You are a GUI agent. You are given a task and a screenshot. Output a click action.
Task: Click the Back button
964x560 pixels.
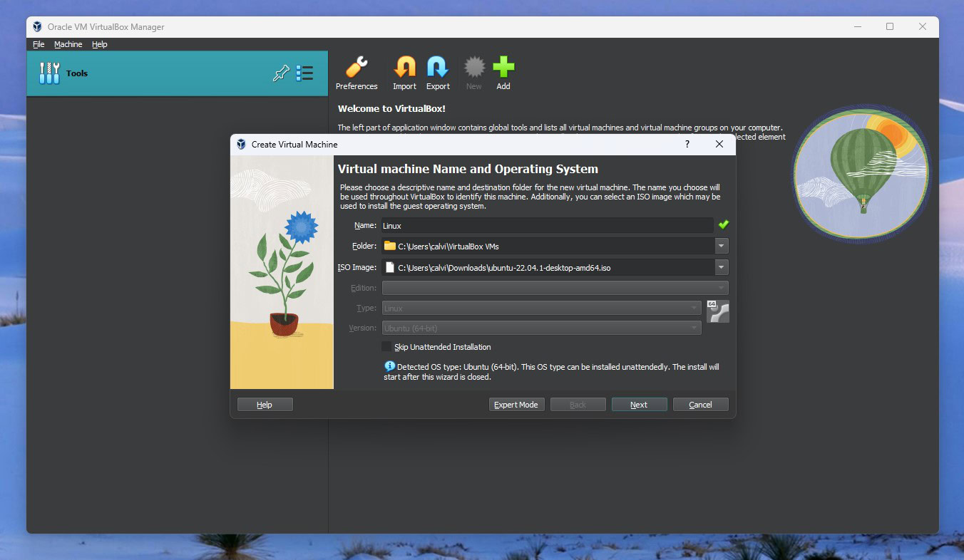tap(578, 405)
